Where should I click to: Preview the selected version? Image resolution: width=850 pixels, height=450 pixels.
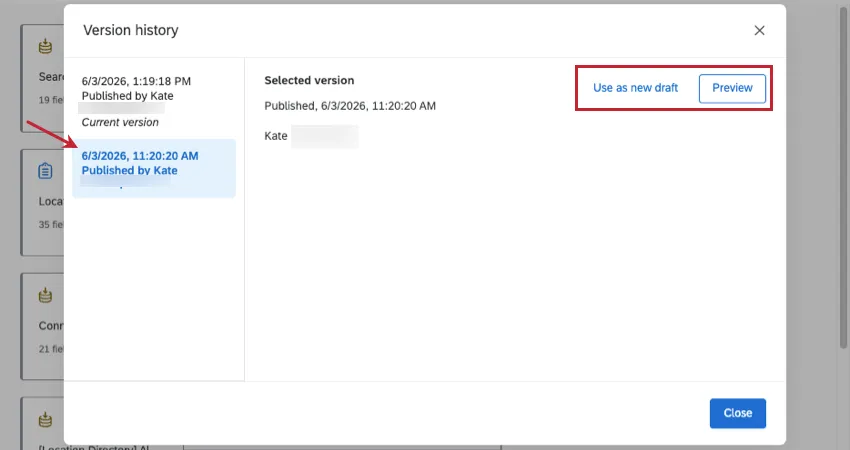(x=732, y=88)
